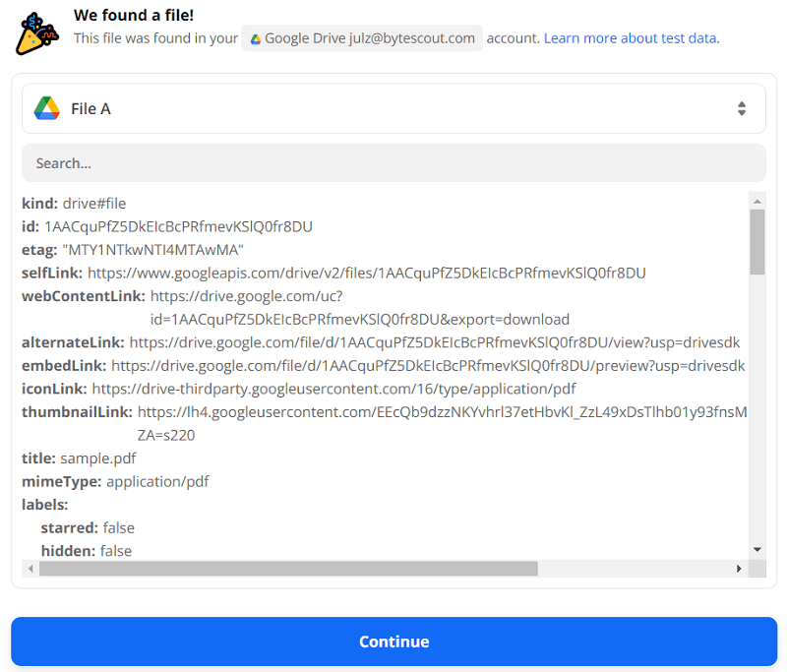This screenshot has width=787, height=672.
Task: Click the horizontal scrollbar thumb
Action: click(287, 569)
